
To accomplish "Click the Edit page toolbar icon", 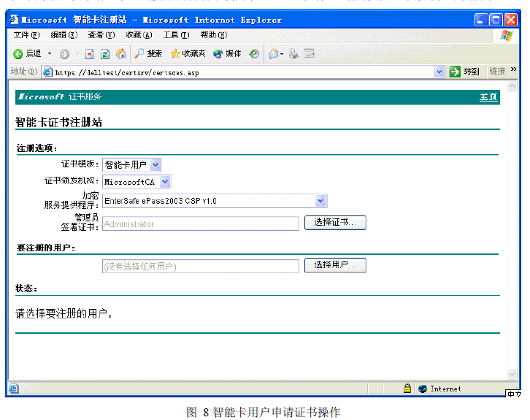I will [x=309, y=53].
